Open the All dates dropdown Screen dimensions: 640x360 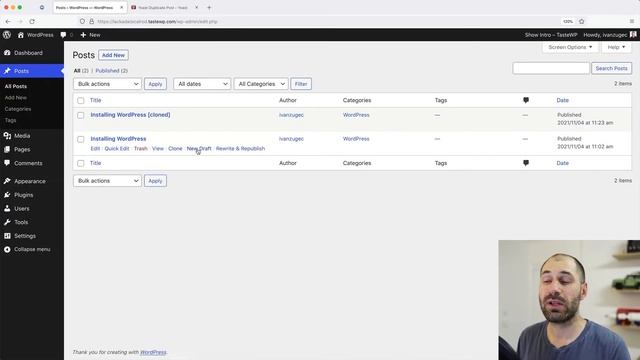point(202,84)
